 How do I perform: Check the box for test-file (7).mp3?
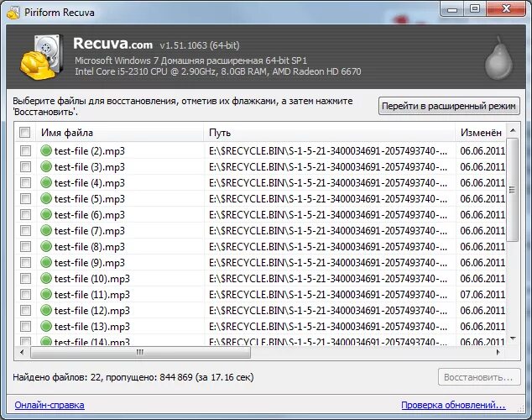25,230
